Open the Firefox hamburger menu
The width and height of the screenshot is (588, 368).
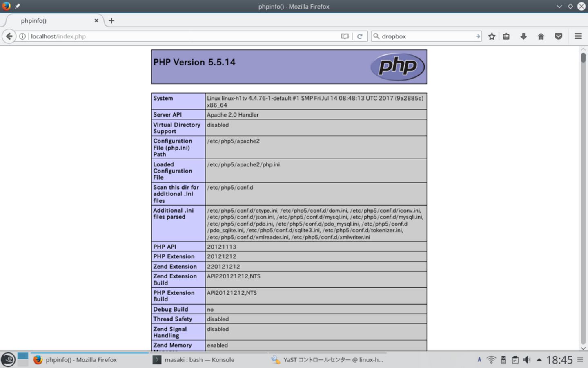click(x=578, y=36)
